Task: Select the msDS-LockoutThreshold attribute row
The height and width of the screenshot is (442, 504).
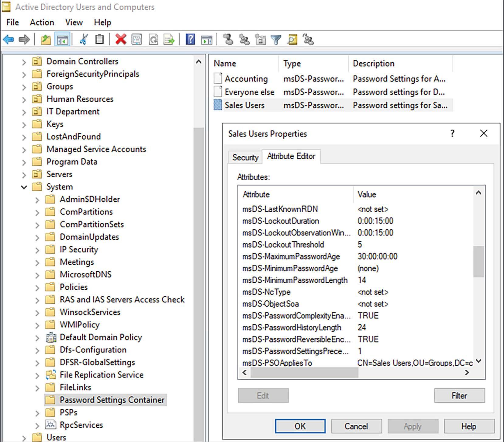Action: tap(356, 245)
